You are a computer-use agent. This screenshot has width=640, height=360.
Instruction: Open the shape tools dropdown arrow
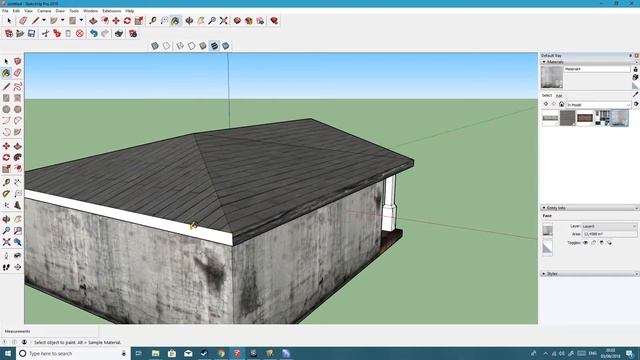click(x=81, y=20)
